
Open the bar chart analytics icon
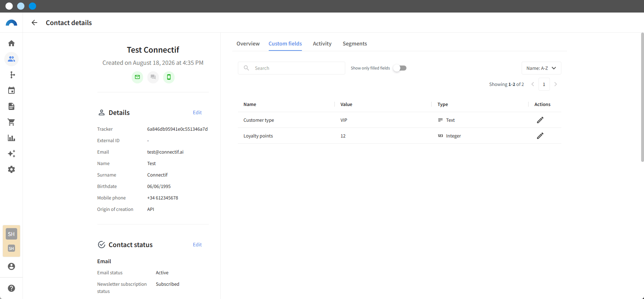click(11, 138)
